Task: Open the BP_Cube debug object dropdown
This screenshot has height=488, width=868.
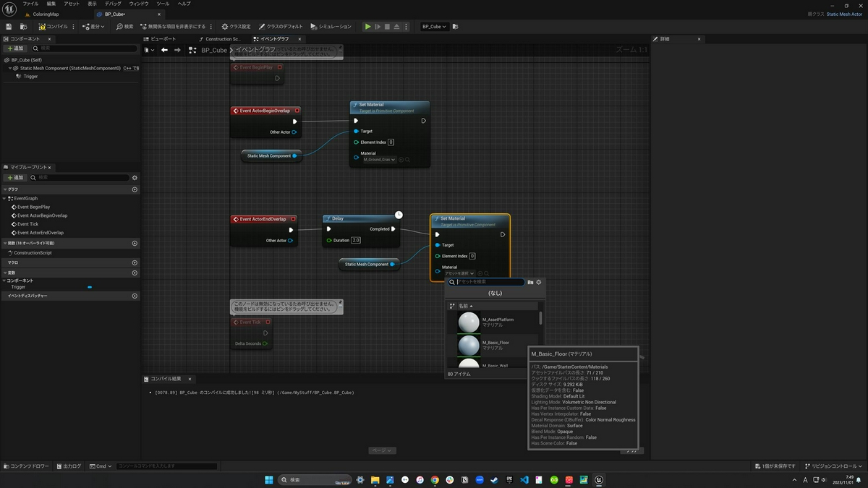Action: pyautogui.click(x=434, y=27)
